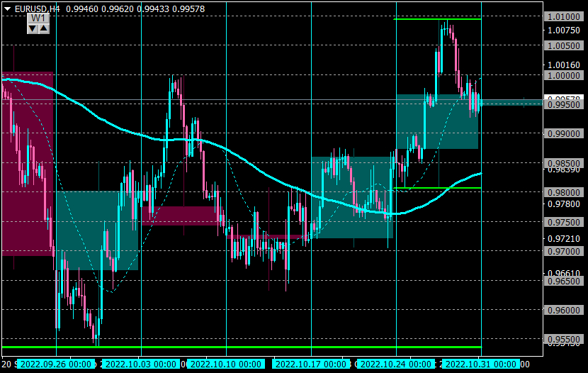Click the EURUSD,H4 chart title text
The height and width of the screenshot is (373, 588).
37,9
